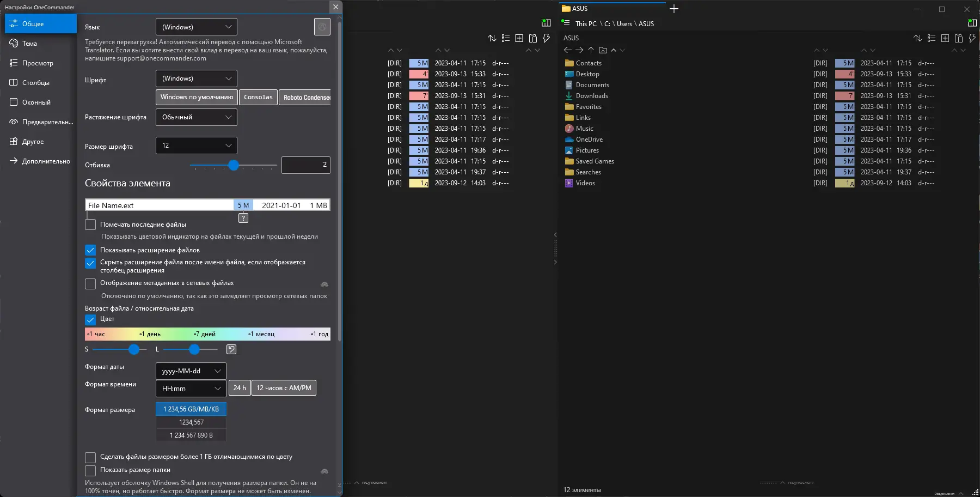The width and height of the screenshot is (980, 497).
Task: Click the lightning actions icon in middle pane
Action: pos(546,38)
